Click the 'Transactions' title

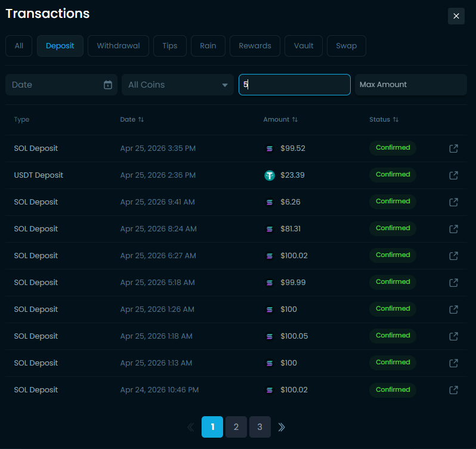[x=48, y=14]
